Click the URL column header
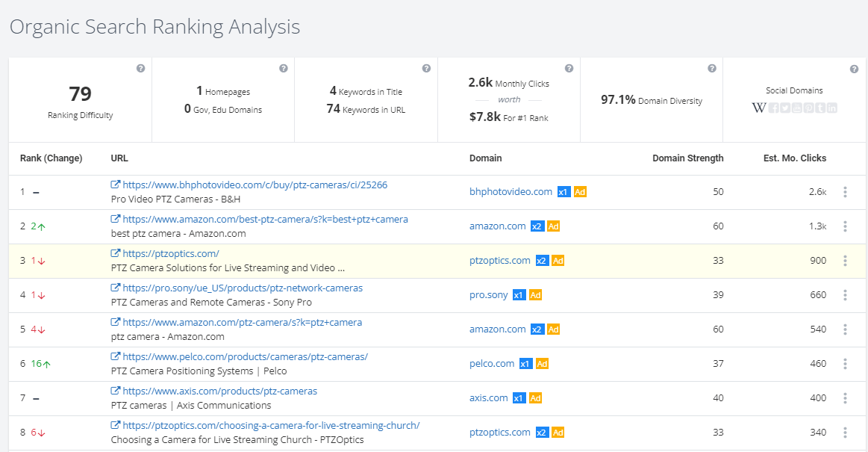 click(x=119, y=158)
